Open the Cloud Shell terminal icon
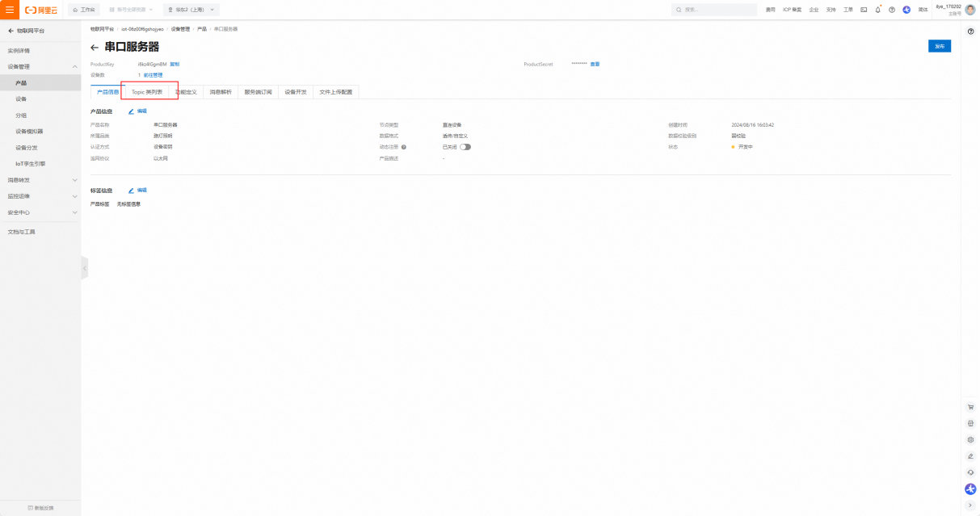 click(x=864, y=10)
